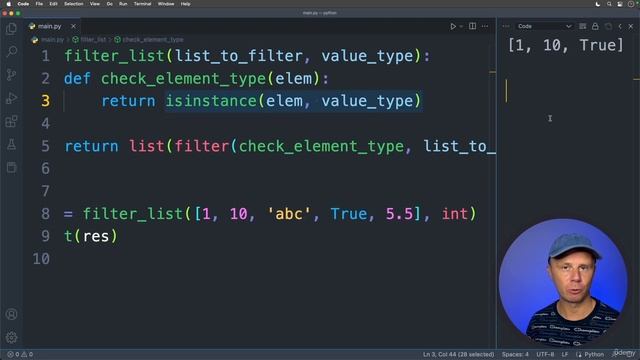Click 'list_to_filter' parameter on line 1
640x360 pixels.
(239, 56)
